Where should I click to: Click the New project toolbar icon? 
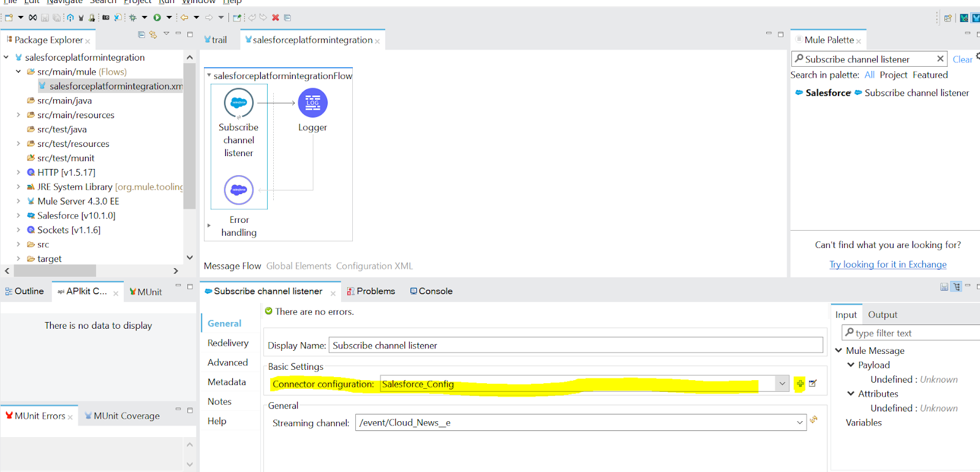(x=9, y=18)
